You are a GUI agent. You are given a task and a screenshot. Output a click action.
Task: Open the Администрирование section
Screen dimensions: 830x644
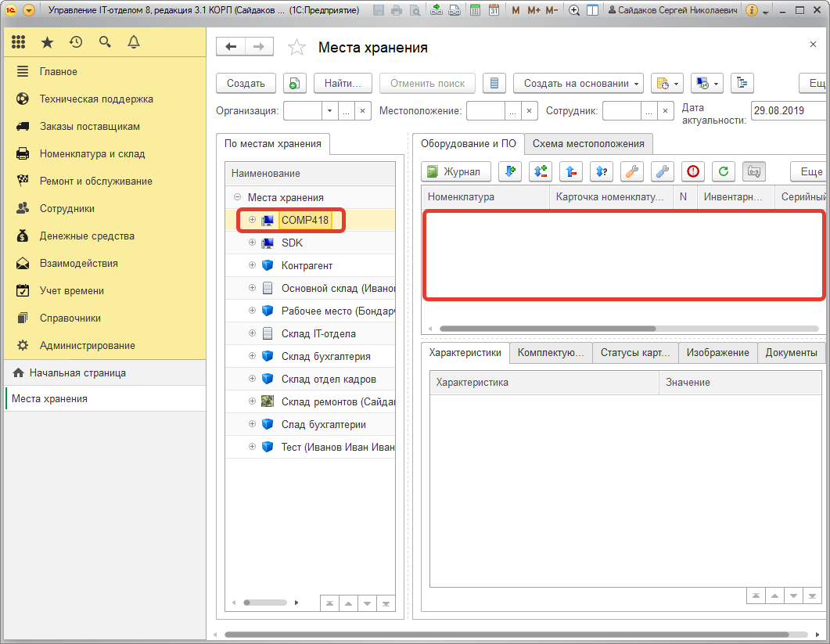88,345
